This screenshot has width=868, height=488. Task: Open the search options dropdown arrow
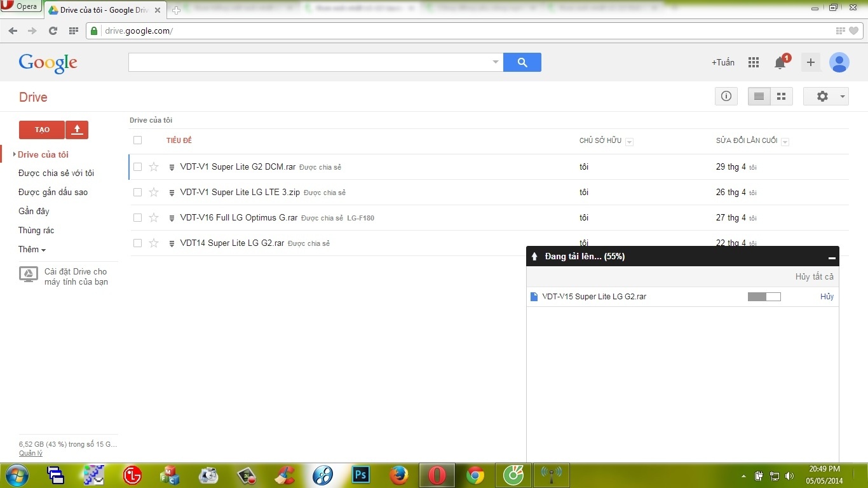(496, 62)
